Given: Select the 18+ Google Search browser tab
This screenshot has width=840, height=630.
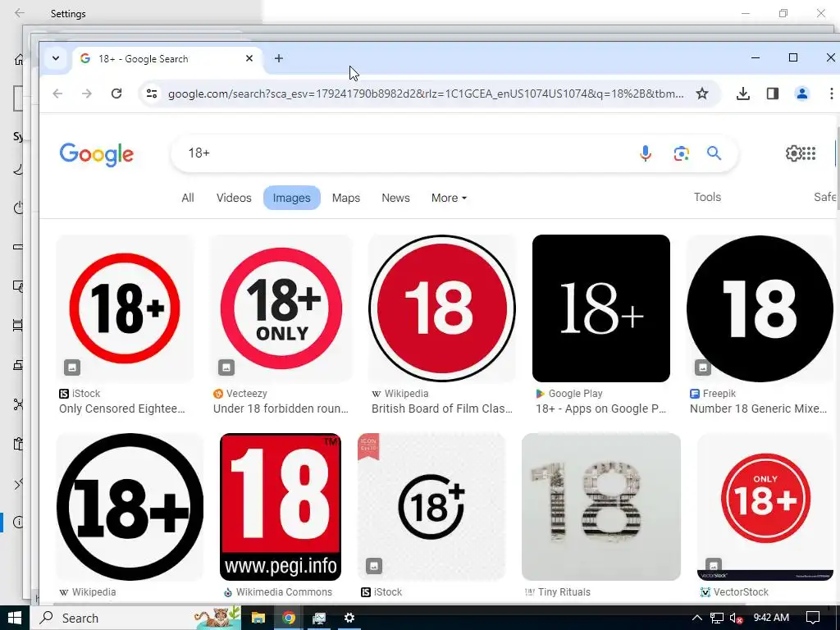Looking at the screenshot, I should pos(167,59).
